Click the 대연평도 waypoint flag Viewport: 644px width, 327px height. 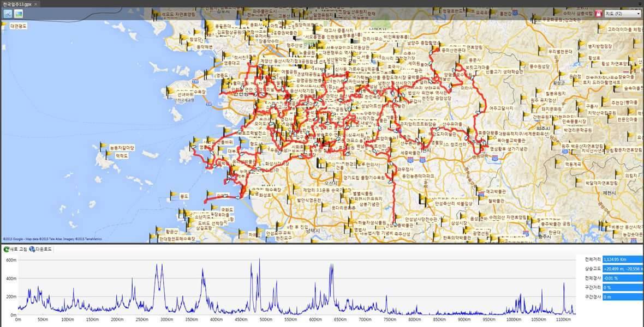4,25
